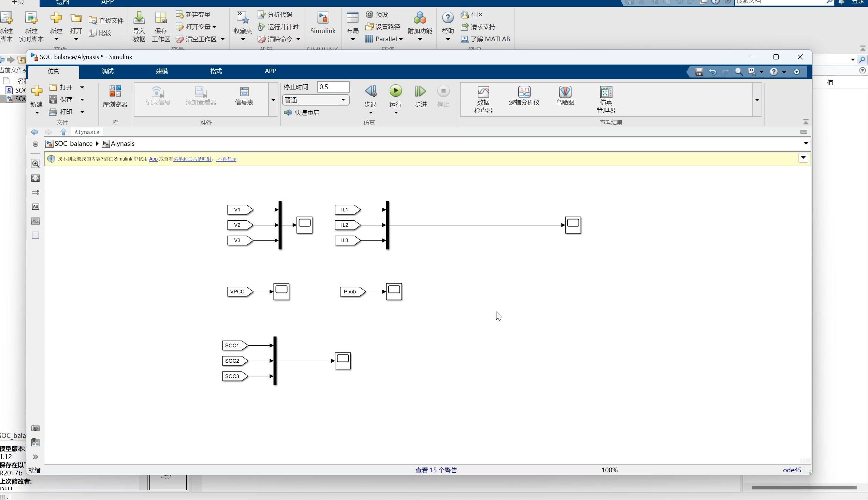Image resolution: width=868 pixels, height=500 pixels.
Task: Open the breadcrumb dropdown at address bar end
Action: click(806, 143)
